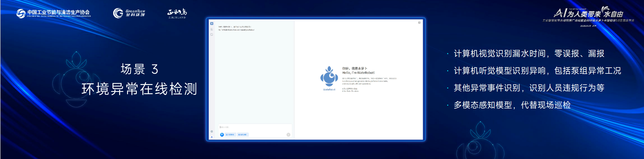Start a new chat with the plus icon
Image resolution: width=644 pixels, height=159 pixels.
pyautogui.click(x=212, y=23)
